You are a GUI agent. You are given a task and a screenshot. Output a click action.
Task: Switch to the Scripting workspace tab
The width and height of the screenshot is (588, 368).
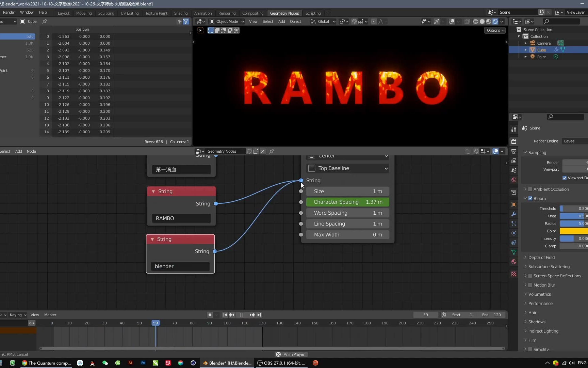[313, 13]
